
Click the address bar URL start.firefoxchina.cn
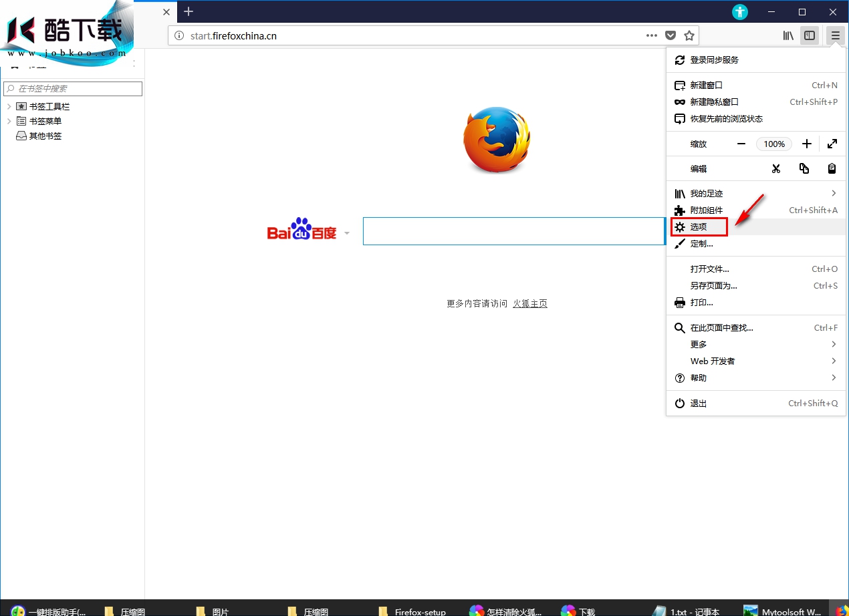point(233,36)
